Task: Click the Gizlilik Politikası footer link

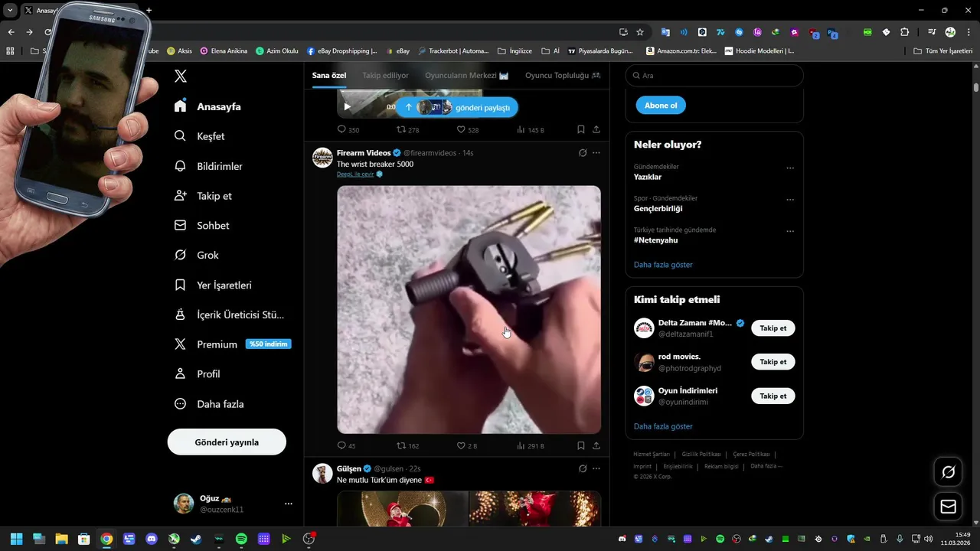Action: coord(701,454)
